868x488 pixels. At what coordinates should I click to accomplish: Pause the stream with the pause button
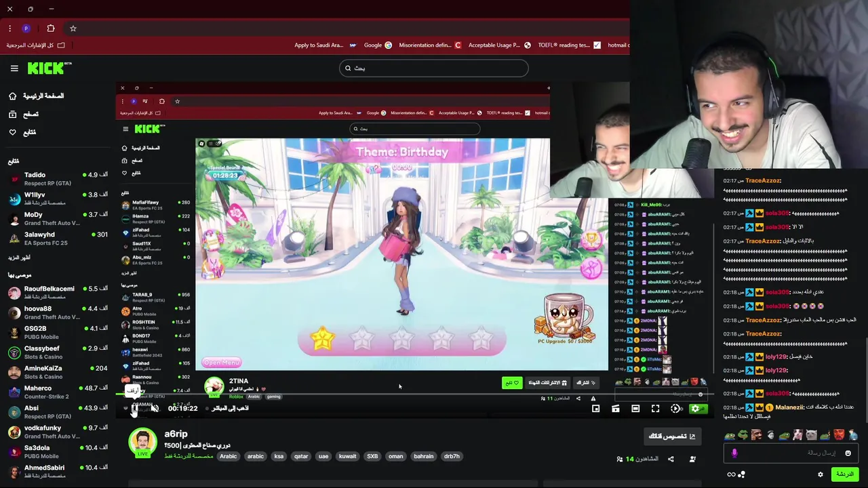[x=135, y=409]
